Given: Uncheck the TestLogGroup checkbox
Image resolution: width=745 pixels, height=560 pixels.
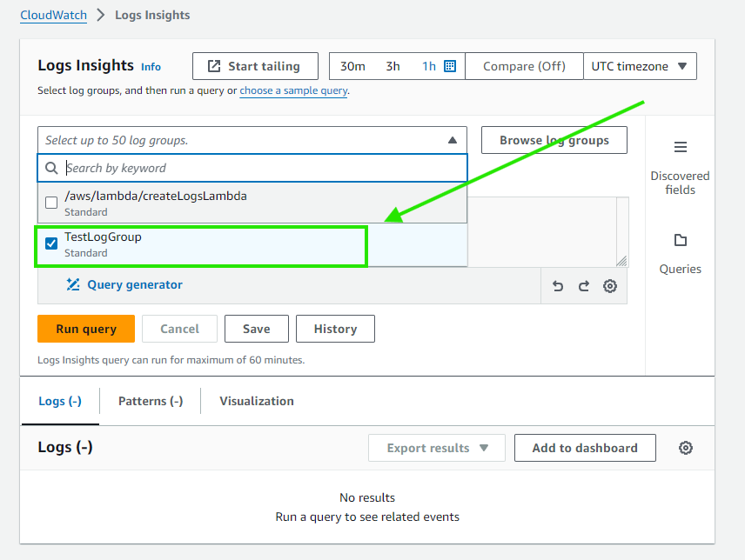Looking at the screenshot, I should [51, 243].
